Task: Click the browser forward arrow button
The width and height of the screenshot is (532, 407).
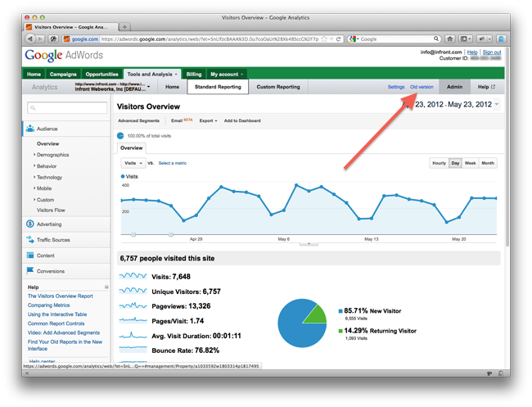Action: click(40, 39)
